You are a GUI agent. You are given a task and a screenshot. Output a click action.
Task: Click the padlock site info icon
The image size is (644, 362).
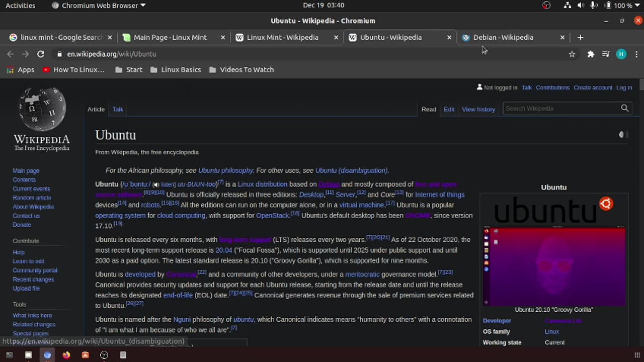pos(59,54)
